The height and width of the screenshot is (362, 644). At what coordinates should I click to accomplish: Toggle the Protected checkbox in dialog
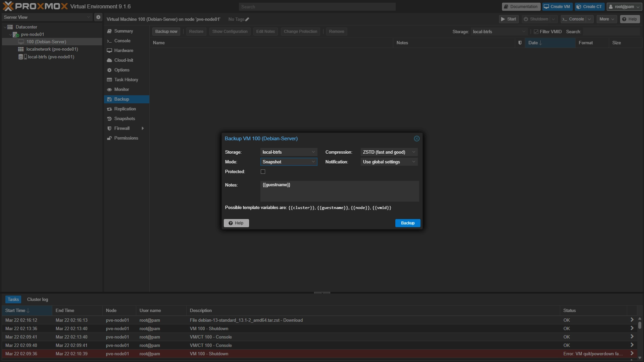coord(263,171)
